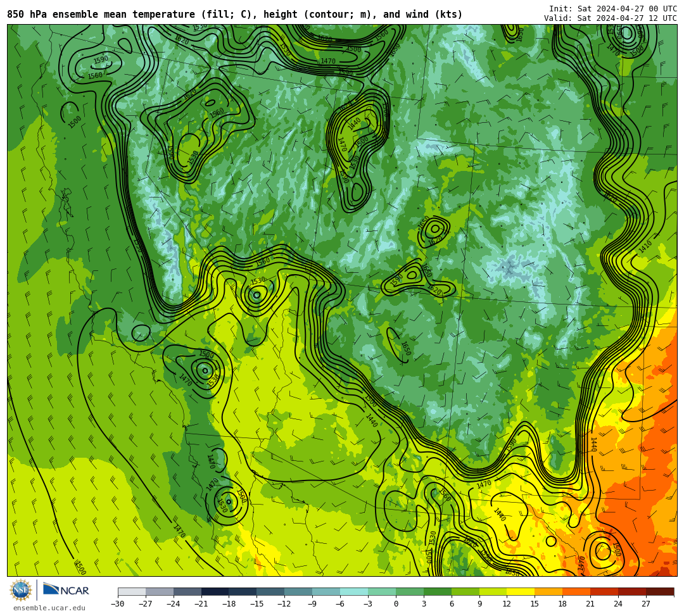The height and width of the screenshot is (616, 684).
Task: Pick the gray -27 to -24 colorbar swatch
Action: [x=160, y=591]
